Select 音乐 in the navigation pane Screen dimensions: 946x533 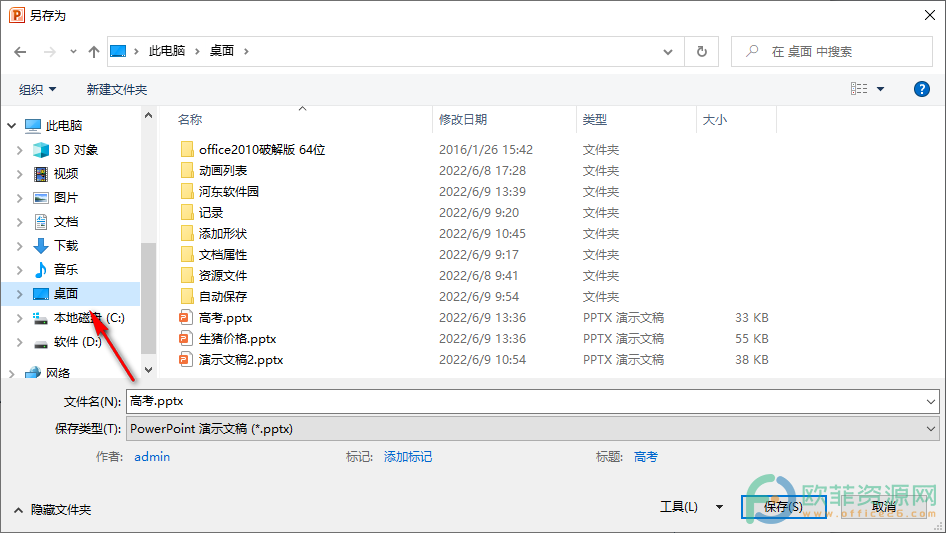pyautogui.click(x=66, y=270)
